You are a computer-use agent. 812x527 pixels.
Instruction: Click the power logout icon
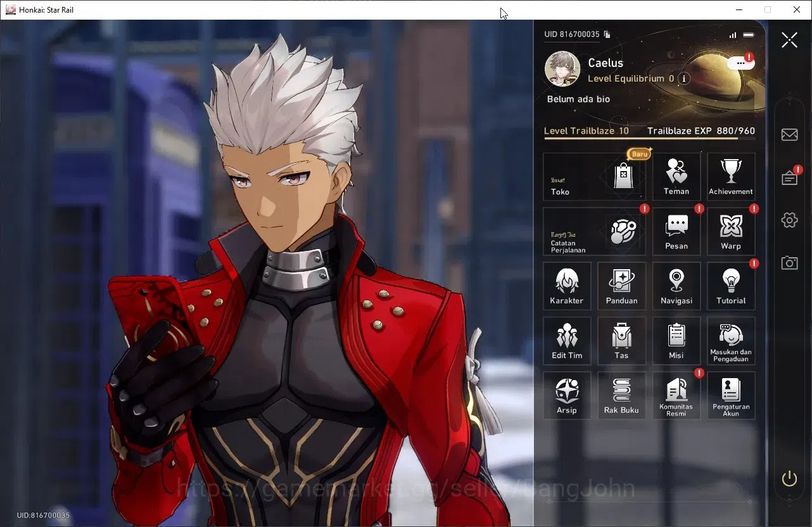[x=789, y=478]
